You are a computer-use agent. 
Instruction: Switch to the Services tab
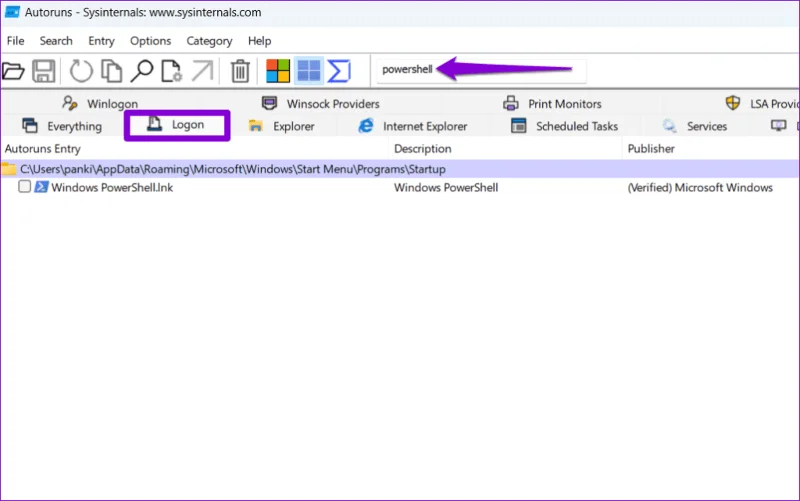(694, 126)
